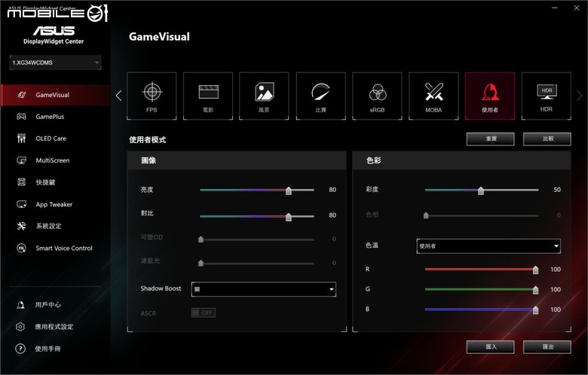Screen dimensions: 588x375
Task: Click the 用戶中心 user icon
Action: (20, 304)
